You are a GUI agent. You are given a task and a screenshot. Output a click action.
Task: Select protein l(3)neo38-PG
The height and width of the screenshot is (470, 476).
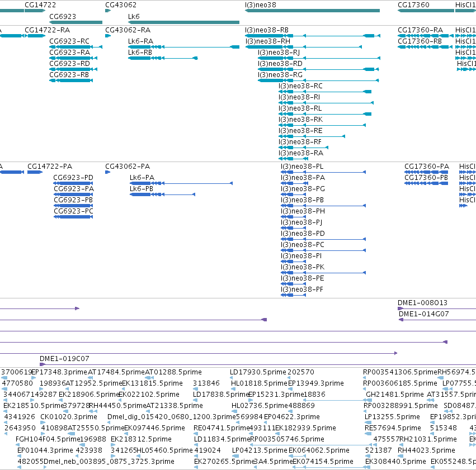[303, 189]
